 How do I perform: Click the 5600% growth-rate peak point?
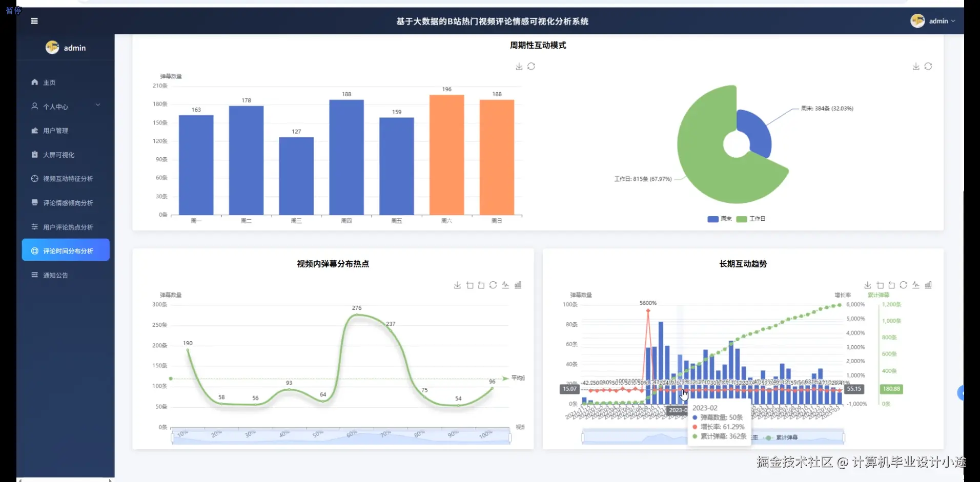[648, 310]
